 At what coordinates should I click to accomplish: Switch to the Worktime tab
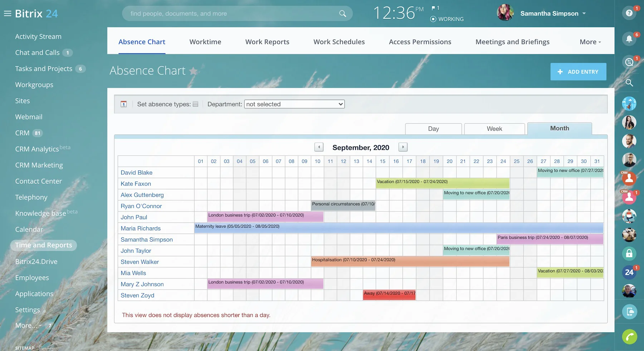pyautogui.click(x=205, y=42)
